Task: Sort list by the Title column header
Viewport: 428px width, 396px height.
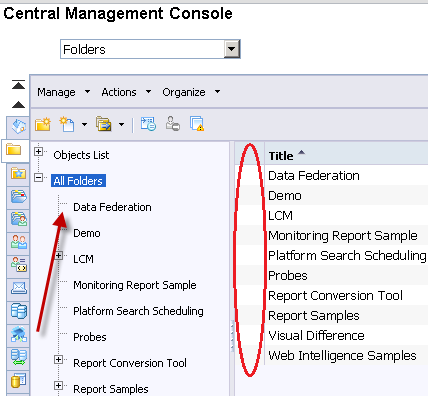Action: pos(281,156)
